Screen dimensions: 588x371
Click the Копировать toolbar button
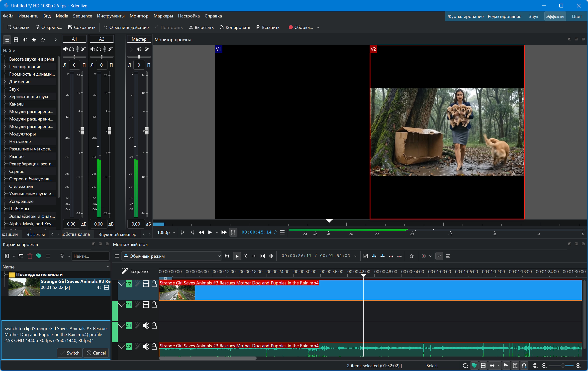click(x=235, y=27)
